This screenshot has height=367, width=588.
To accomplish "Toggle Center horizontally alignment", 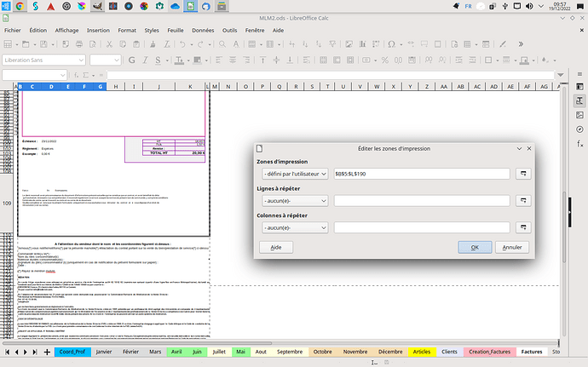I will (233, 60).
